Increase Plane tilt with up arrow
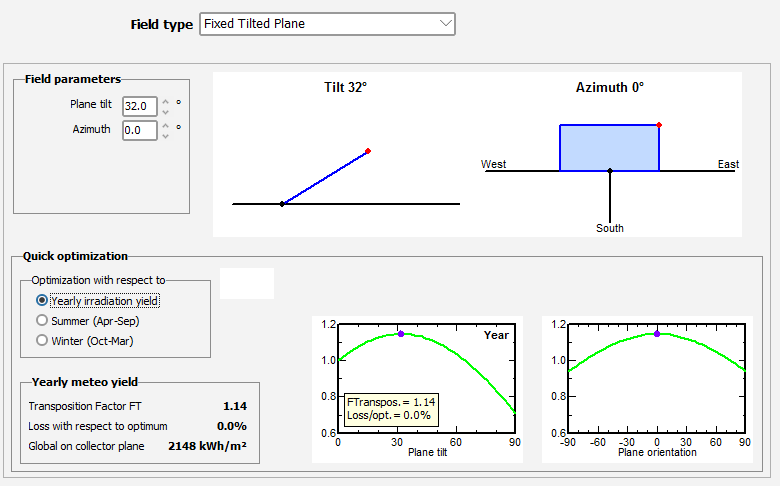Screen dimensions: 780x486 (166, 101)
